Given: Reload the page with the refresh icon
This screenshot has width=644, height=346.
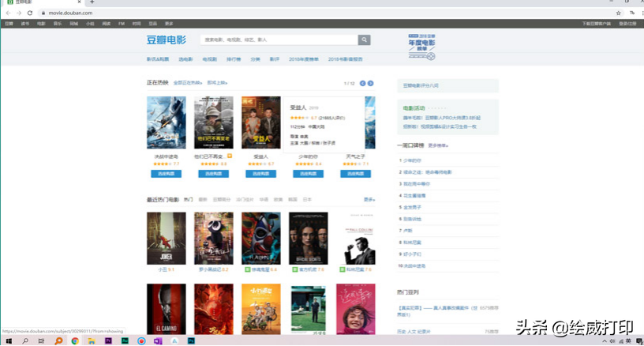Looking at the screenshot, I should [29, 13].
